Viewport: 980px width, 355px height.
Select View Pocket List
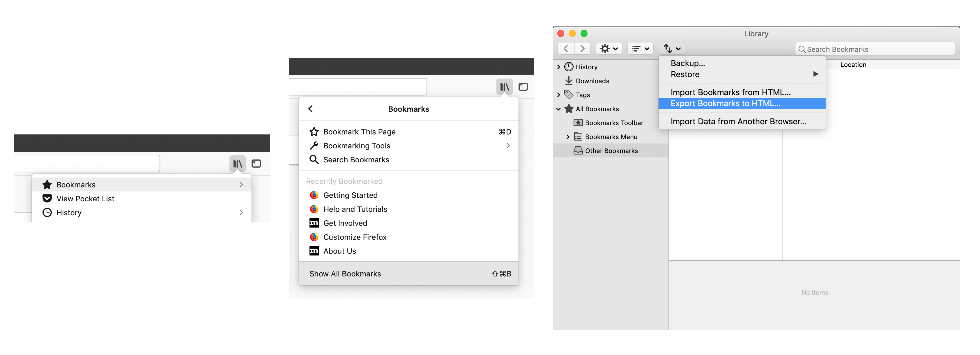(142, 199)
